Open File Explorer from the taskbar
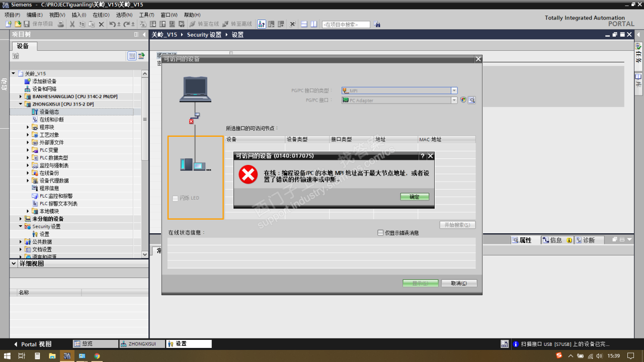The width and height of the screenshot is (644, 362). (x=52, y=356)
